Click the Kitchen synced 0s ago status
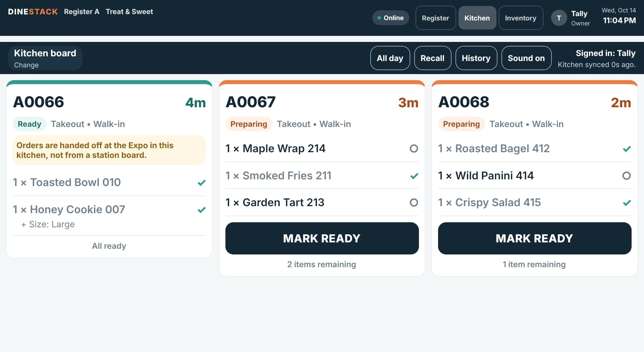 click(597, 65)
